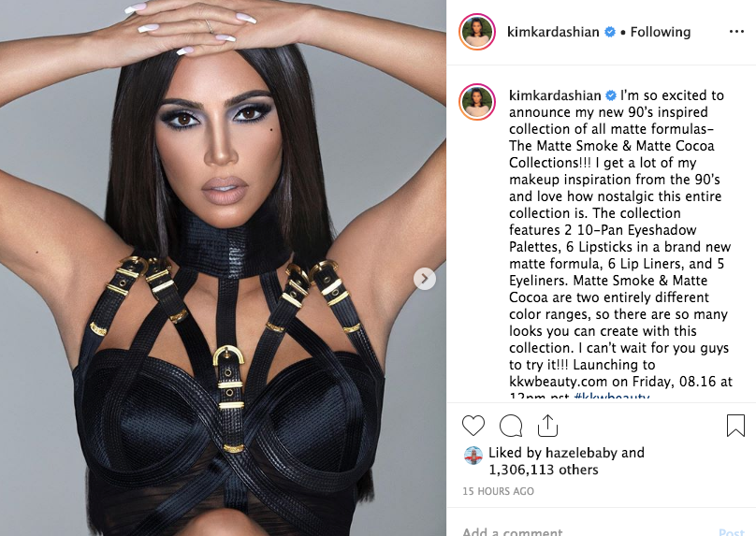Image resolution: width=756 pixels, height=536 pixels.
Task: Click hazelebaby's small avatar near likes
Action: (473, 455)
